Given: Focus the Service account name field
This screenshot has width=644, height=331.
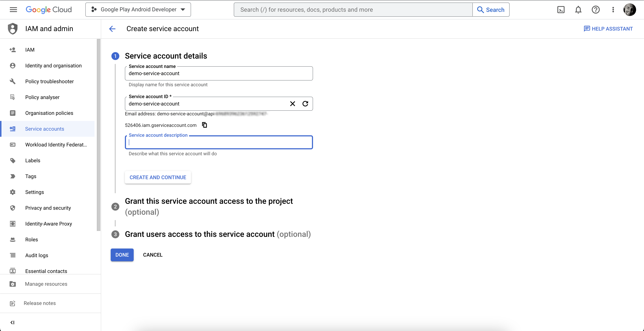Looking at the screenshot, I should click(x=218, y=73).
